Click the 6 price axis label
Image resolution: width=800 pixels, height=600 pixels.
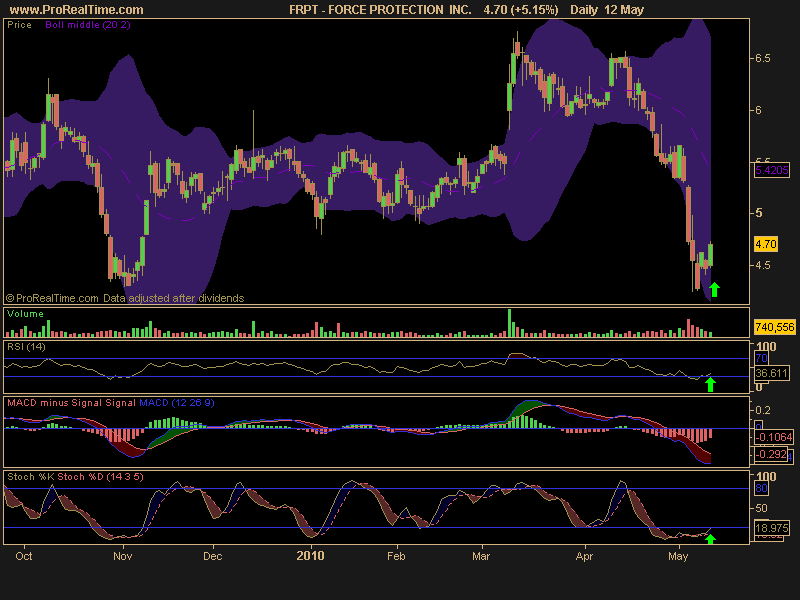(758, 110)
